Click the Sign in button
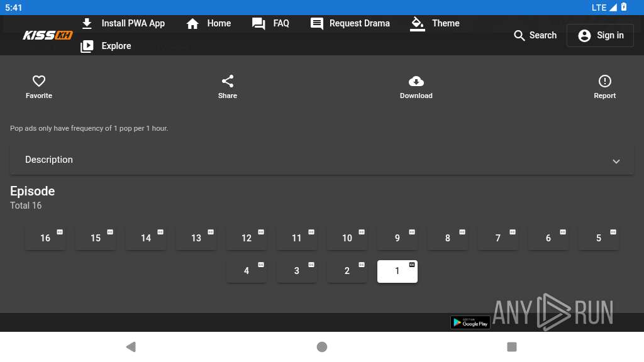Viewport: 644px width, 362px height. coord(600,35)
